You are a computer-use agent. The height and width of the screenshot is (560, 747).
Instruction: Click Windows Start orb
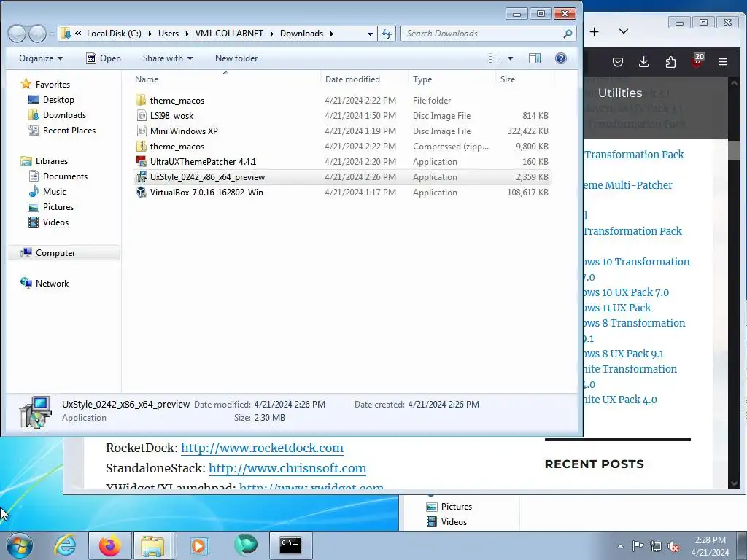click(20, 545)
